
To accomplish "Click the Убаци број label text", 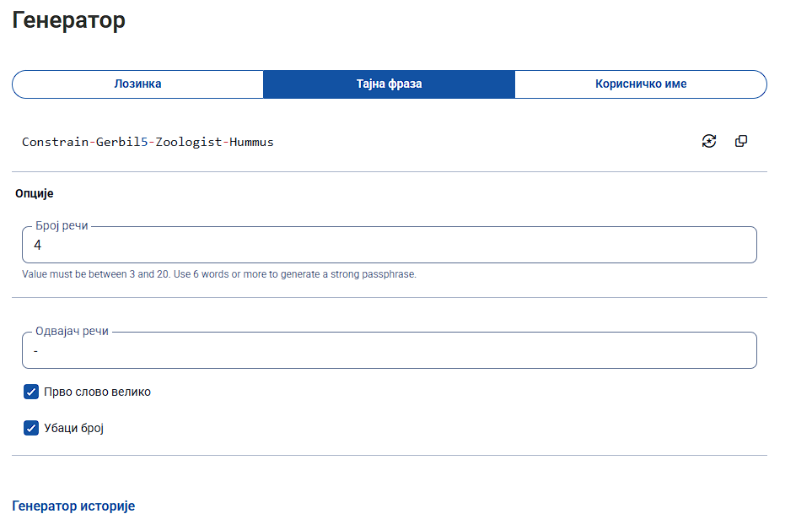I will [x=73, y=428].
